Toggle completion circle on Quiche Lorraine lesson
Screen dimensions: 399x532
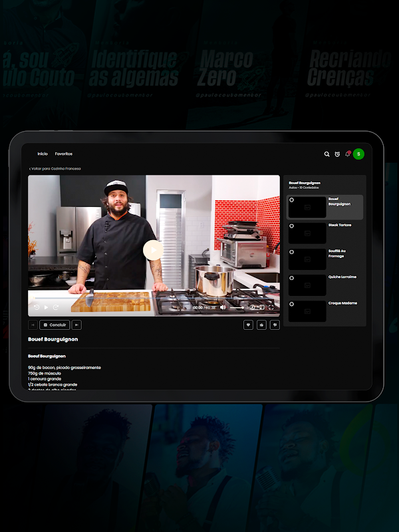pyautogui.click(x=291, y=278)
